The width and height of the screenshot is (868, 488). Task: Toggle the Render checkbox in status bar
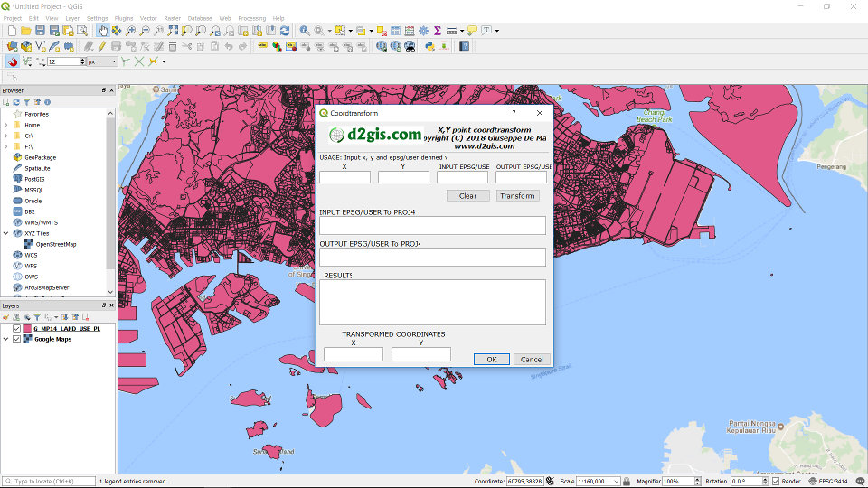775,482
